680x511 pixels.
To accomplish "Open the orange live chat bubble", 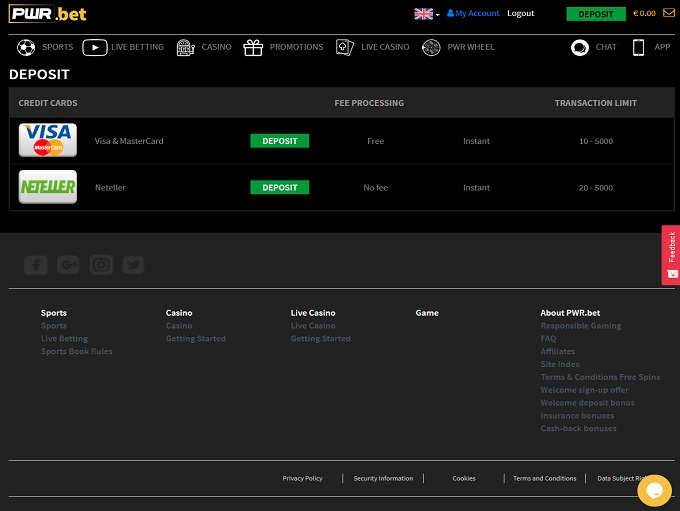I will pyautogui.click(x=654, y=490).
